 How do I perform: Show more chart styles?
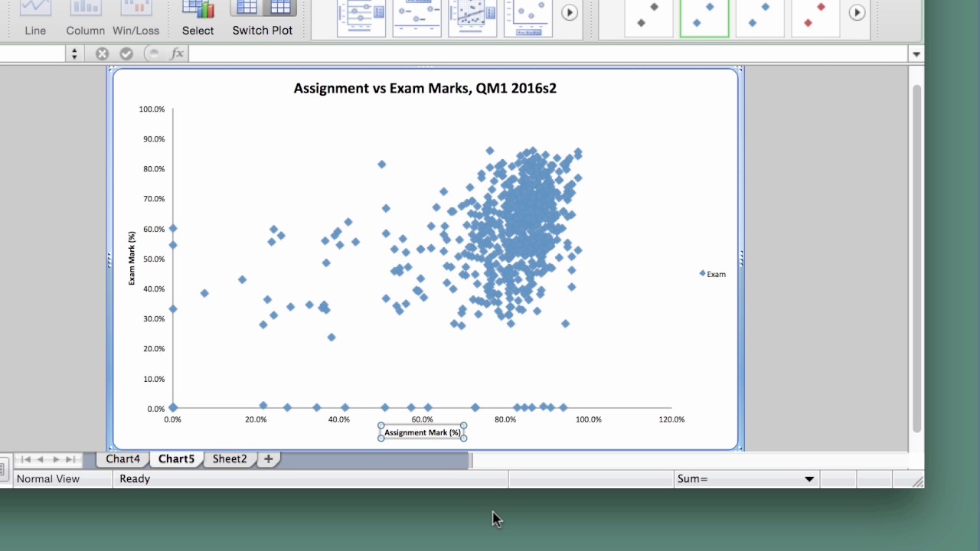tap(857, 12)
